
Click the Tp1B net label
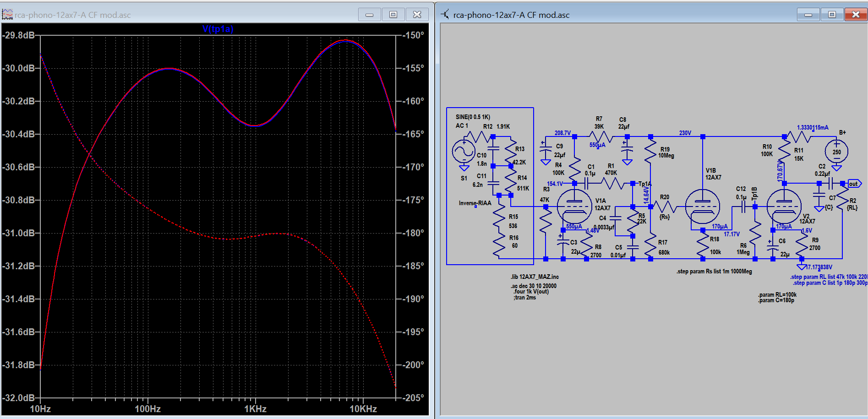click(754, 193)
